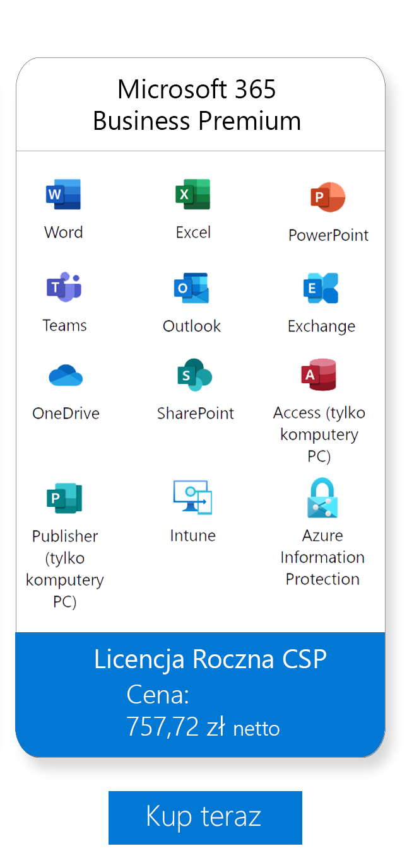This screenshot has height=868, width=407.
Task: Click the Access database icon
Action: click(x=319, y=375)
